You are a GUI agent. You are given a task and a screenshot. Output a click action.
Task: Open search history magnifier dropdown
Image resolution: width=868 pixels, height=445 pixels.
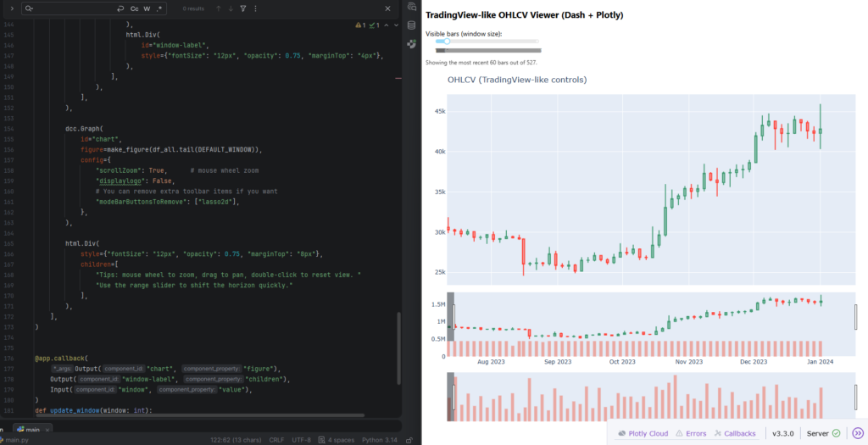(30, 8)
